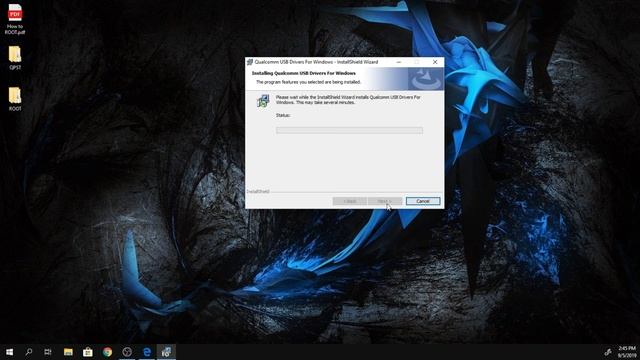Launch Google Chrome from the taskbar
The image size is (640, 360).
107,352
